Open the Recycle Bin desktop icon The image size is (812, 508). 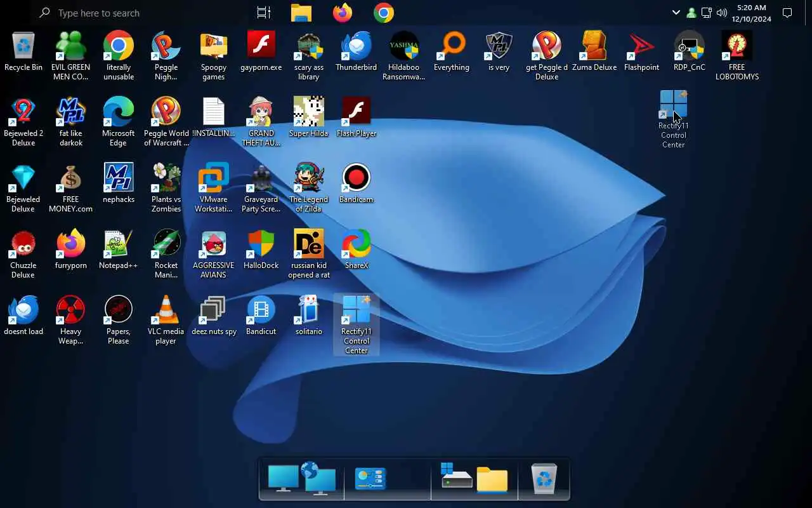tap(23, 52)
